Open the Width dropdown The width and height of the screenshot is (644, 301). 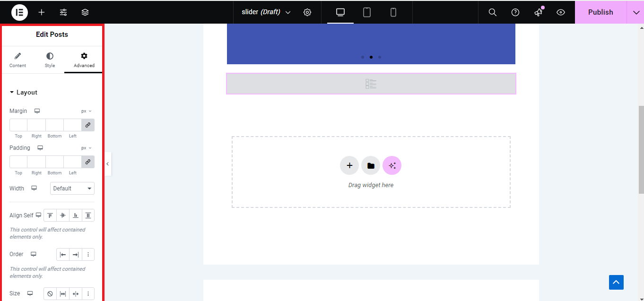pyautogui.click(x=72, y=189)
